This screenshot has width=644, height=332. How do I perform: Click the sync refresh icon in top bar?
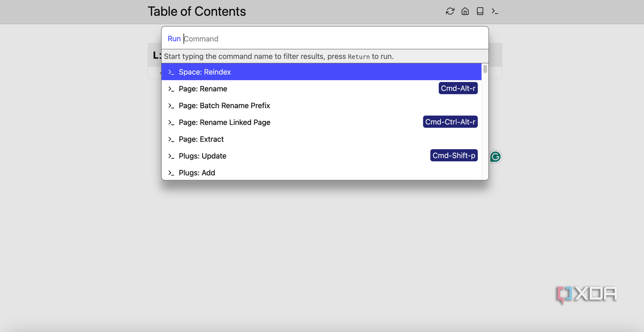pos(450,11)
